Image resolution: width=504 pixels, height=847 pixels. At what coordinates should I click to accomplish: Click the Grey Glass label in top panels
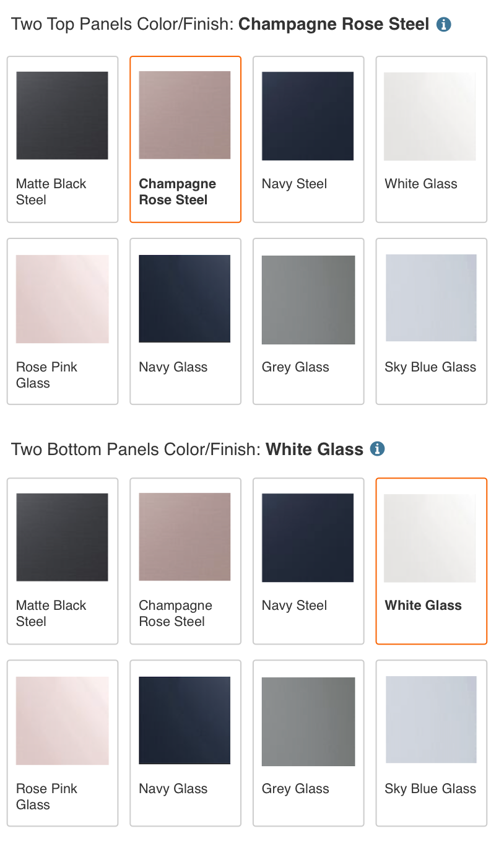coord(295,367)
